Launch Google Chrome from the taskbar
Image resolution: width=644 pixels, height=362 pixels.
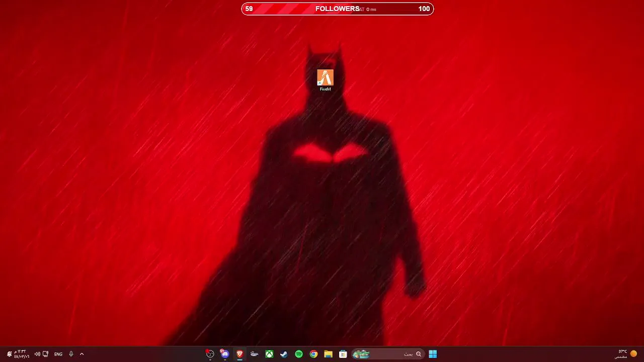pos(313,354)
